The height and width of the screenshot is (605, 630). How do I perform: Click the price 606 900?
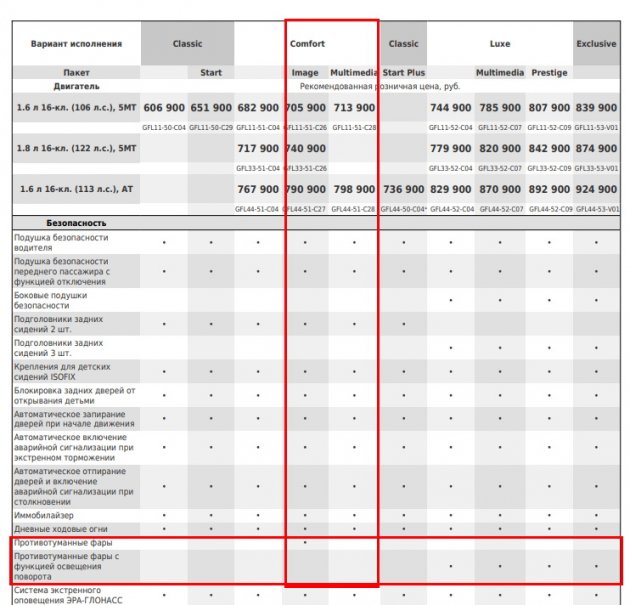(164, 107)
